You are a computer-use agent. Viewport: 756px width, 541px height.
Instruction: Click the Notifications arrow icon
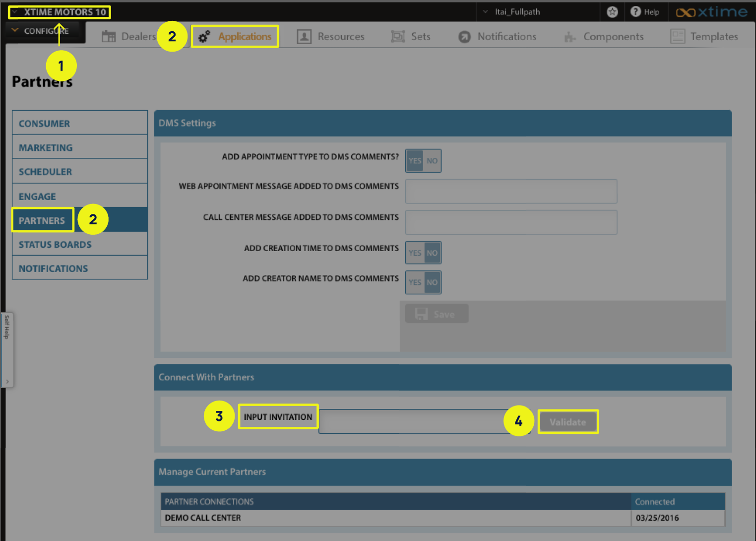tap(464, 37)
